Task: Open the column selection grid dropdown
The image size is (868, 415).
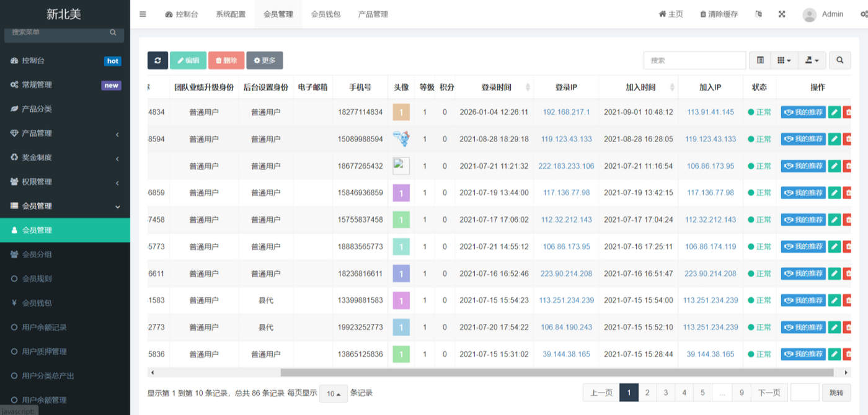Action: 784,60
